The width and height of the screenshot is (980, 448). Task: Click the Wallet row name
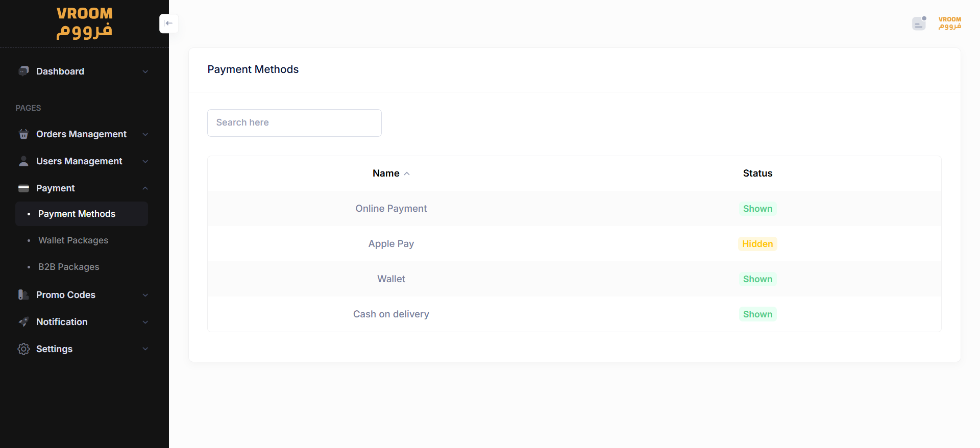pyautogui.click(x=391, y=279)
